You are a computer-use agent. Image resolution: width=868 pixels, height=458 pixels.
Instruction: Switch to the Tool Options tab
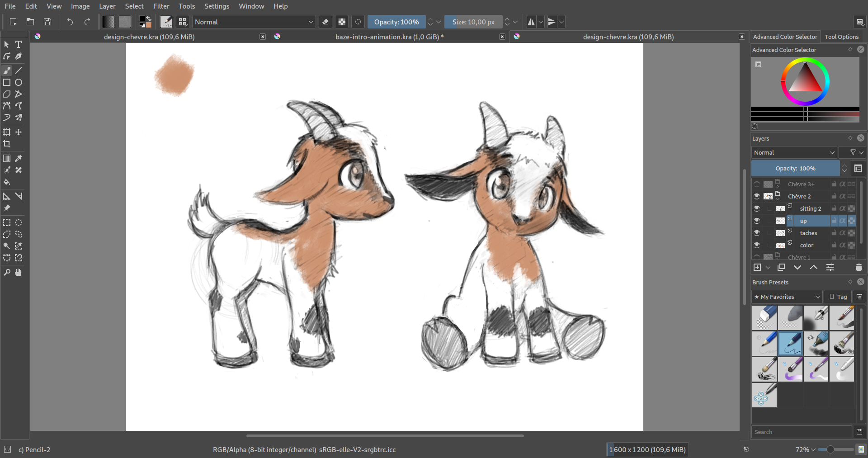click(x=841, y=37)
